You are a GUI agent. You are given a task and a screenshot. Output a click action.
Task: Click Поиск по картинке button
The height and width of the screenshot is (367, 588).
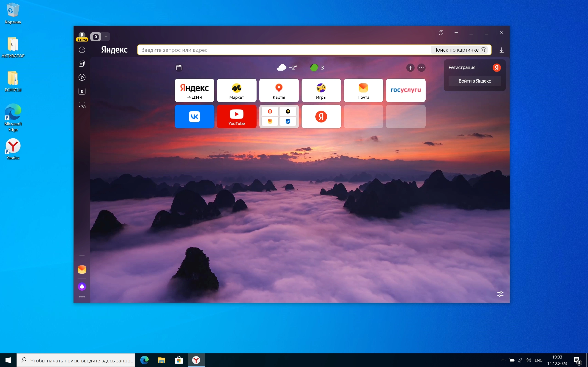459,50
